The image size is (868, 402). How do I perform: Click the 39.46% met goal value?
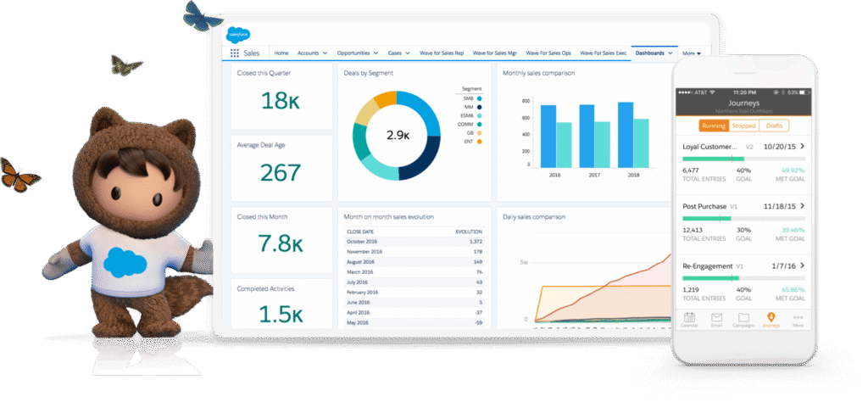(793, 230)
